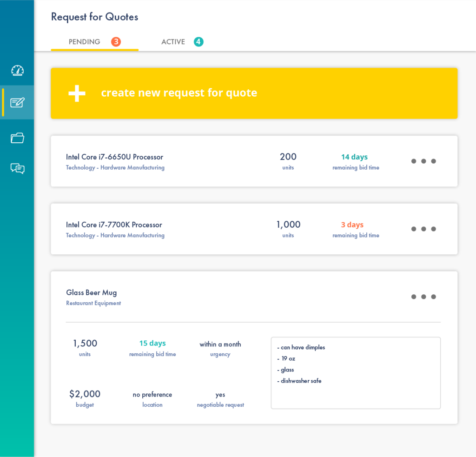Screen dimensions: 476x457
Task: Open the Intel Core i7-7700K Processor title
Action: coord(114,225)
